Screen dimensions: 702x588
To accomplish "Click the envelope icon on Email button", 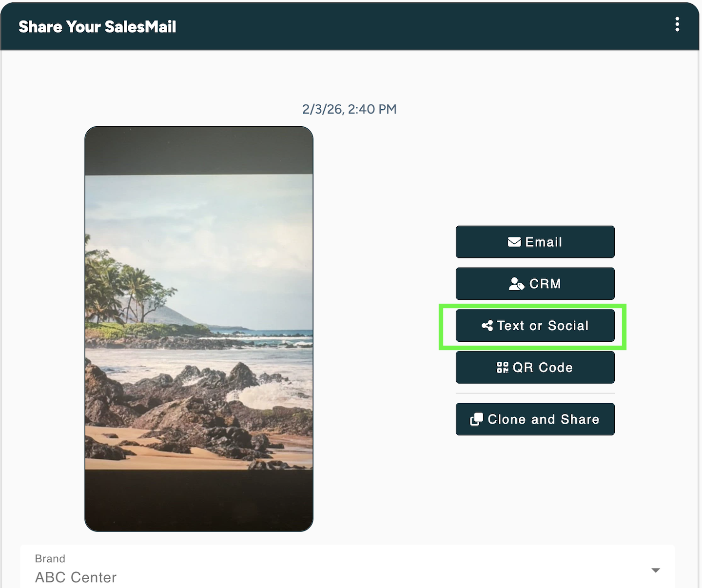I will coord(514,242).
